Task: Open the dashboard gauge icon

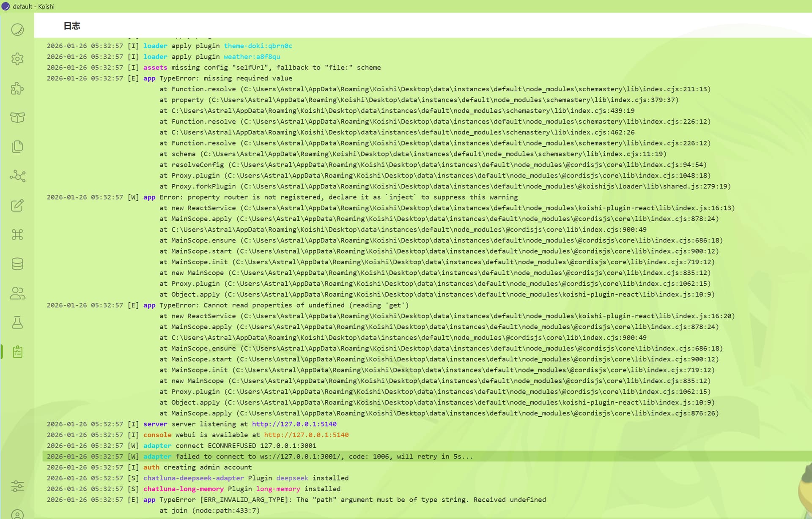Action: point(17,30)
